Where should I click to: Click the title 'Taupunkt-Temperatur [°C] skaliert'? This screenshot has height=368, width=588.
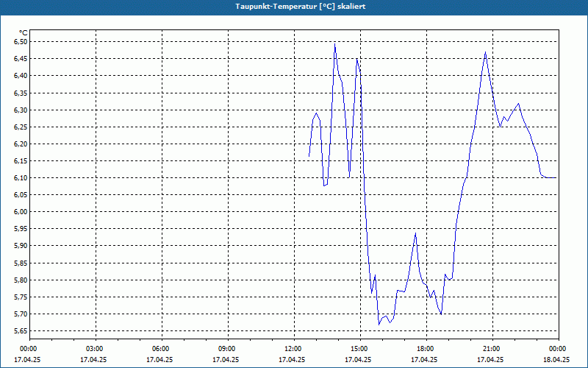point(301,7)
